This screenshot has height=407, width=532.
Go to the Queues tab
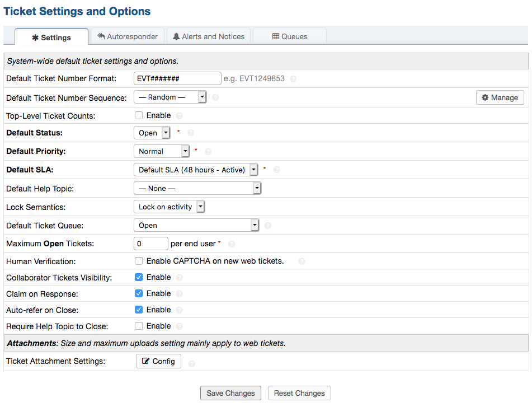point(290,36)
